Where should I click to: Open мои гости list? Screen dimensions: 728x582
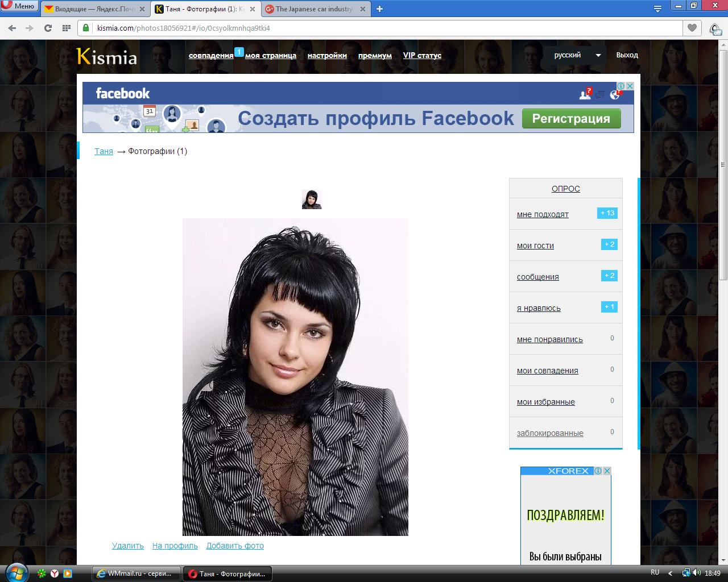click(535, 246)
